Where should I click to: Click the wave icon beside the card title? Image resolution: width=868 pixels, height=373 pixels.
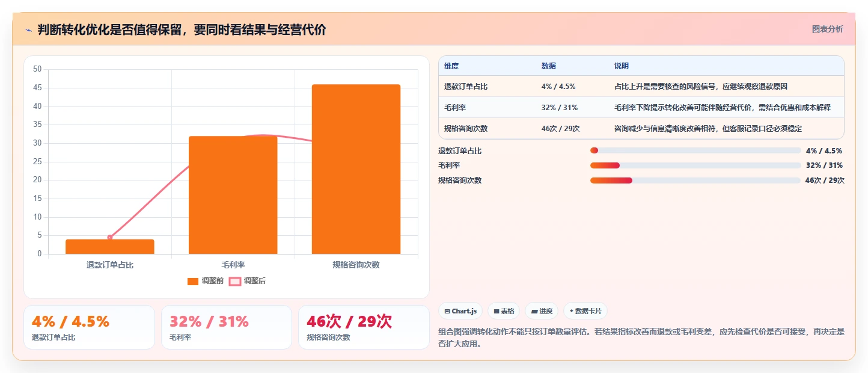click(x=28, y=30)
